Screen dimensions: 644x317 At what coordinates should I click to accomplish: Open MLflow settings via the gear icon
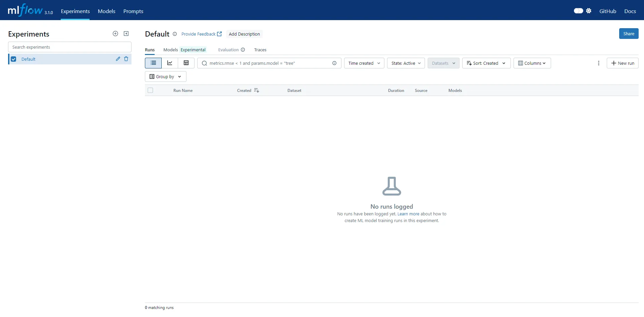click(589, 10)
